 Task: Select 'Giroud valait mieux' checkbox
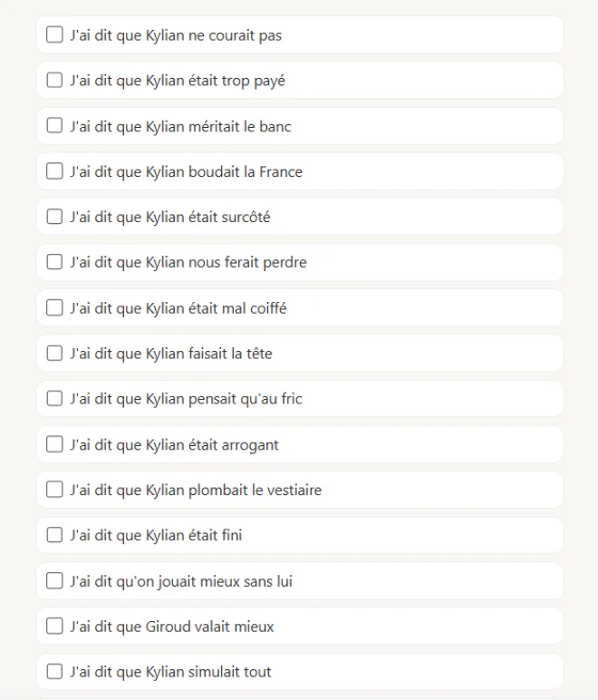[x=54, y=626]
